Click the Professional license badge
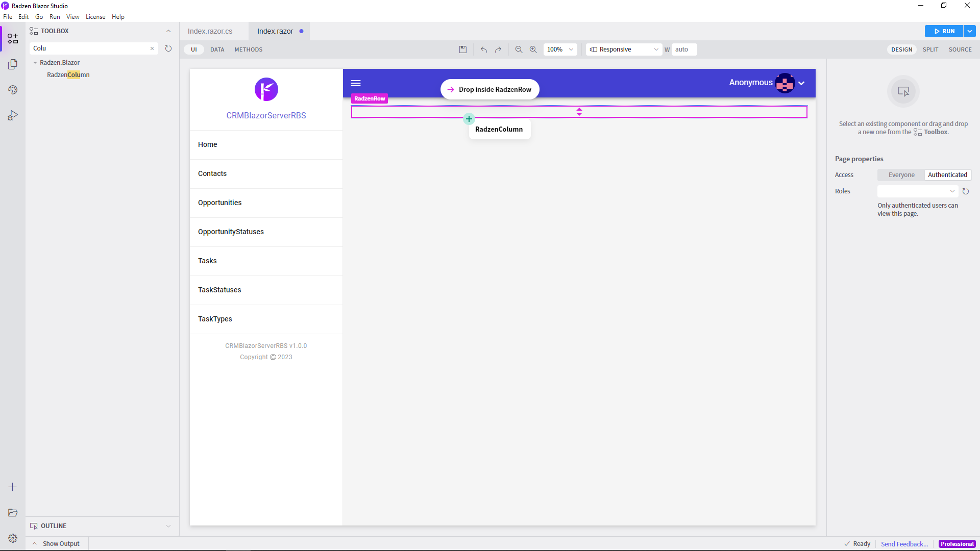980x551 pixels. (957, 544)
